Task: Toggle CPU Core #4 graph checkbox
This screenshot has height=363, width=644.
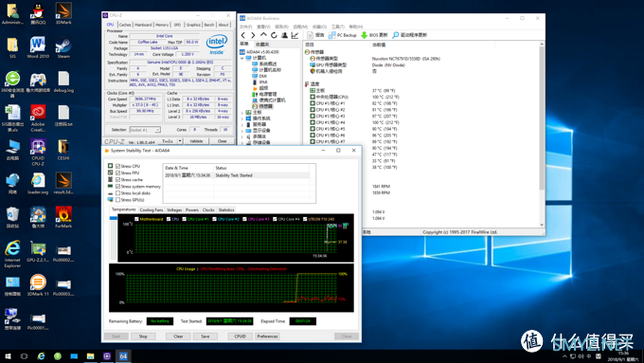Action: coord(276,219)
